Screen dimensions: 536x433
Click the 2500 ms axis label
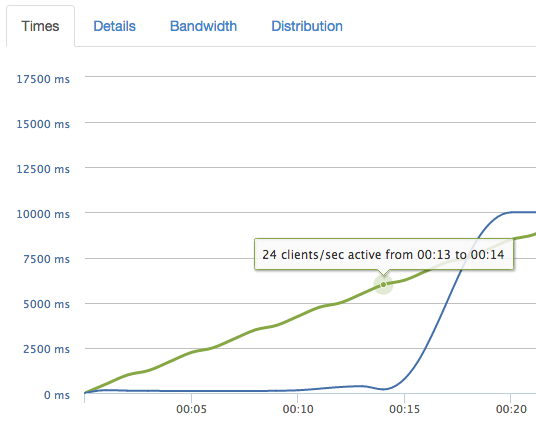click(x=46, y=349)
